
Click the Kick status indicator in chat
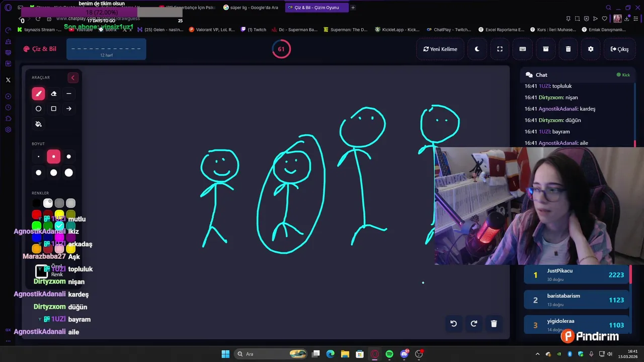[x=623, y=75]
